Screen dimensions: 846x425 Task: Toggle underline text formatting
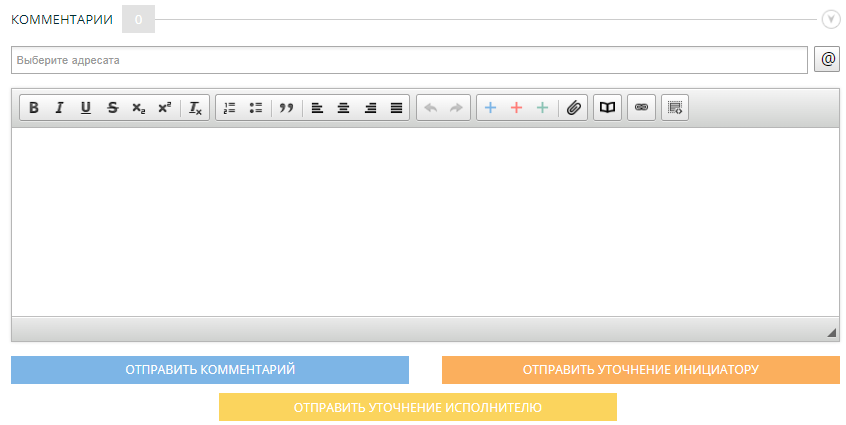pyautogui.click(x=85, y=108)
